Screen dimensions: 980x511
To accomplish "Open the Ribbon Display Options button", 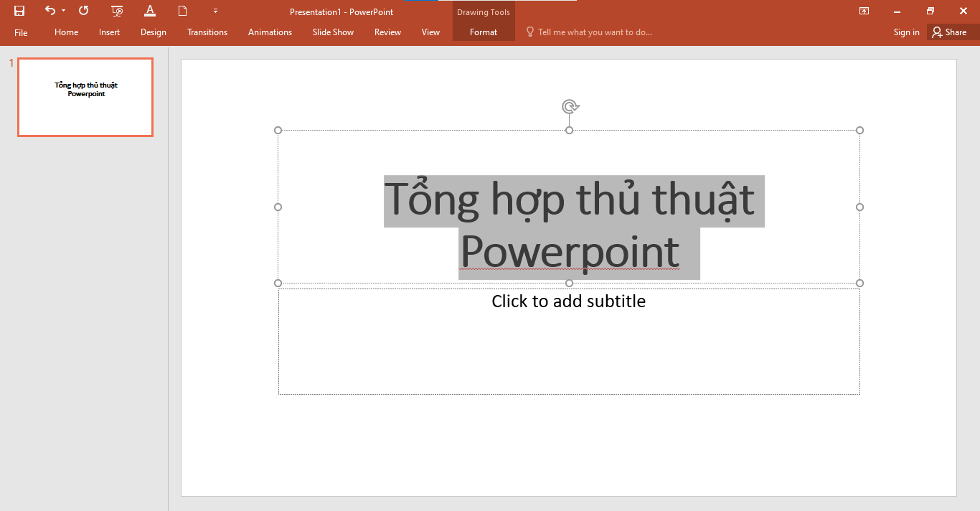I will pyautogui.click(x=864, y=11).
